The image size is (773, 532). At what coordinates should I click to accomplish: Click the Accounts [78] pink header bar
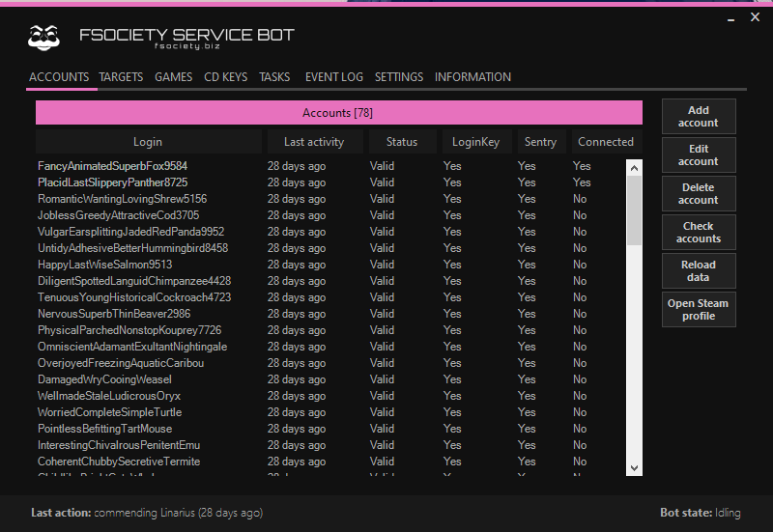(339, 113)
